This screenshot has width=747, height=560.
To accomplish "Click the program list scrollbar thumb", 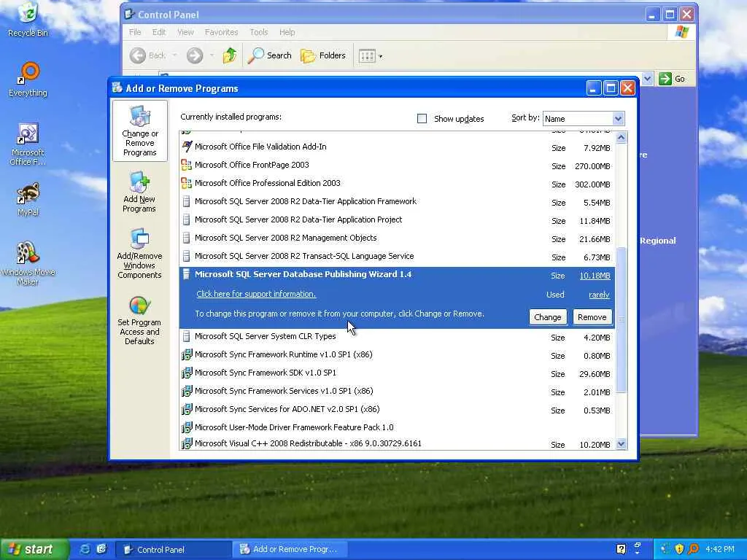I will (x=621, y=319).
